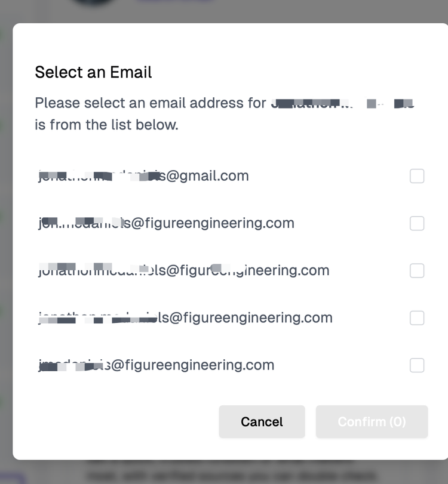Click the Confirm (0) button
This screenshot has width=448, height=484.
pyautogui.click(x=372, y=422)
